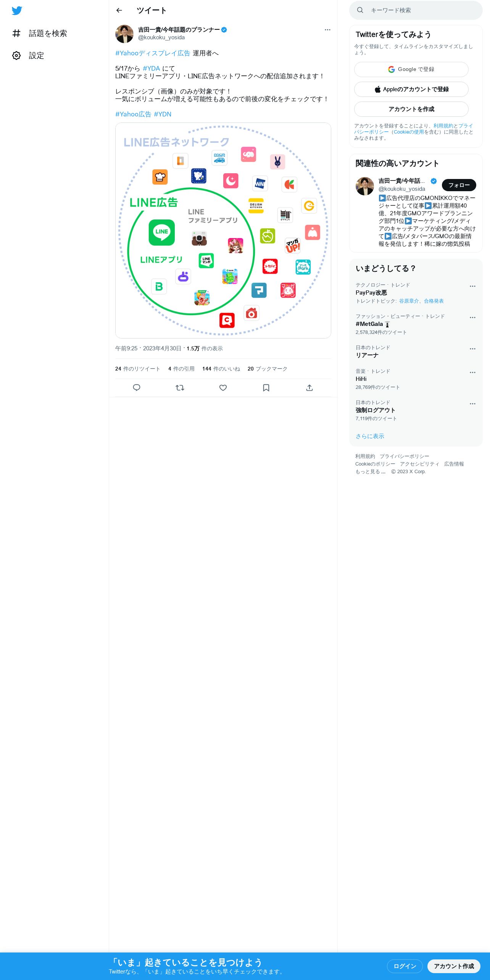Like the tweet with heart icon

(x=223, y=388)
